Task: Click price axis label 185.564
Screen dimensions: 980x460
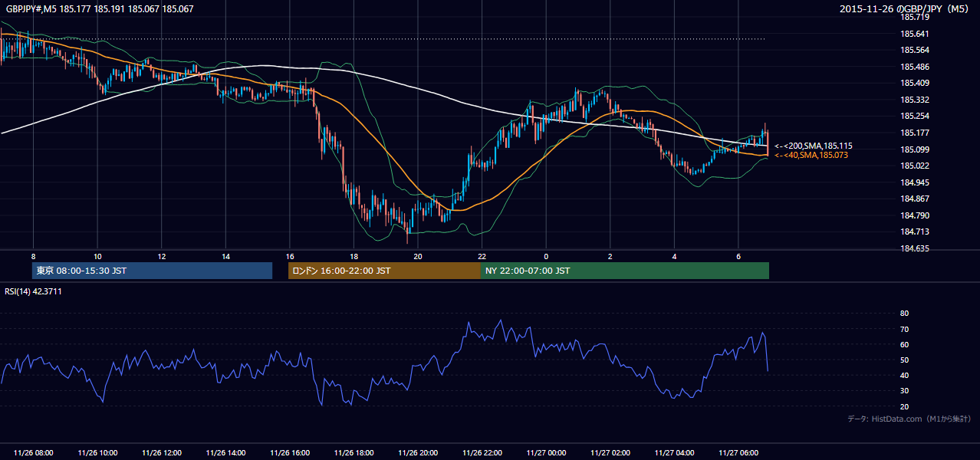Action: click(x=915, y=51)
